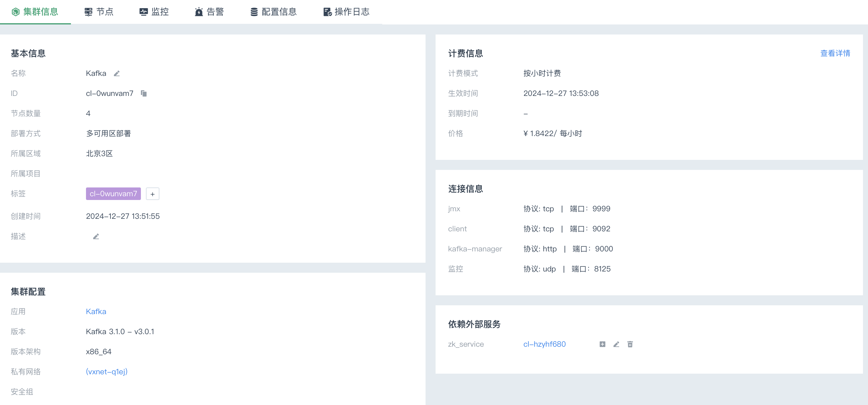This screenshot has height=405, width=868.
Task: Click the edit pencil next to Kafka name
Action: tap(117, 73)
